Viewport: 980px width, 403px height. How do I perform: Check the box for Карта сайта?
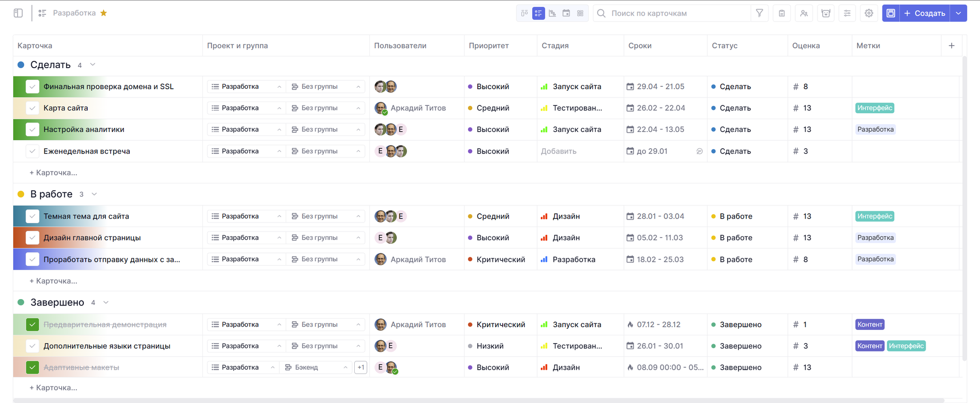[x=32, y=108]
